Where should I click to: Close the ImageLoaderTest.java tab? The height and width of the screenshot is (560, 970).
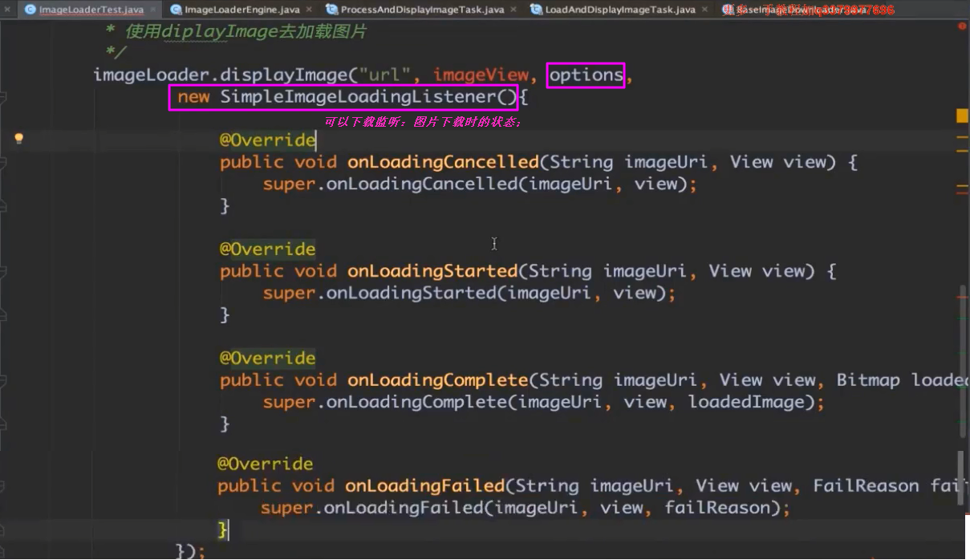(x=153, y=10)
